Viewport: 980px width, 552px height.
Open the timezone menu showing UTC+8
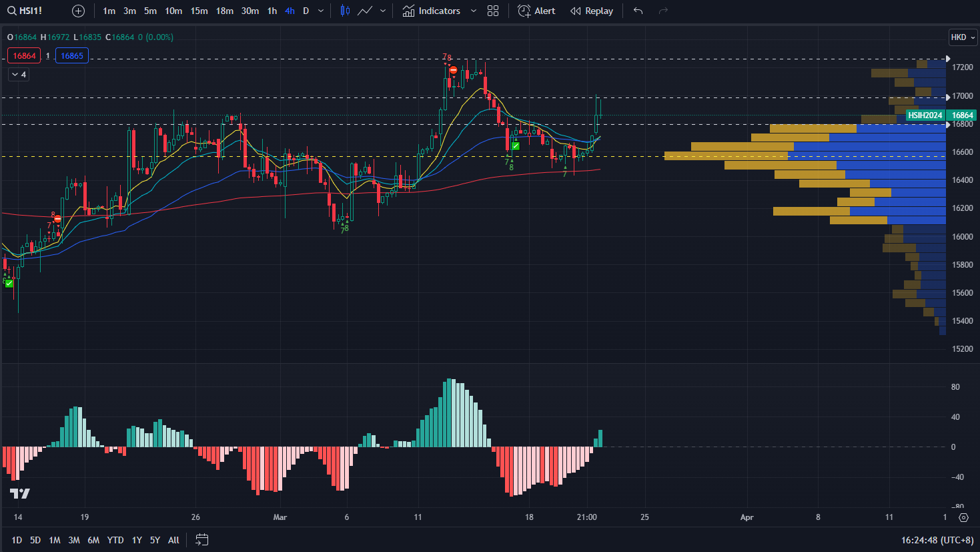point(937,540)
